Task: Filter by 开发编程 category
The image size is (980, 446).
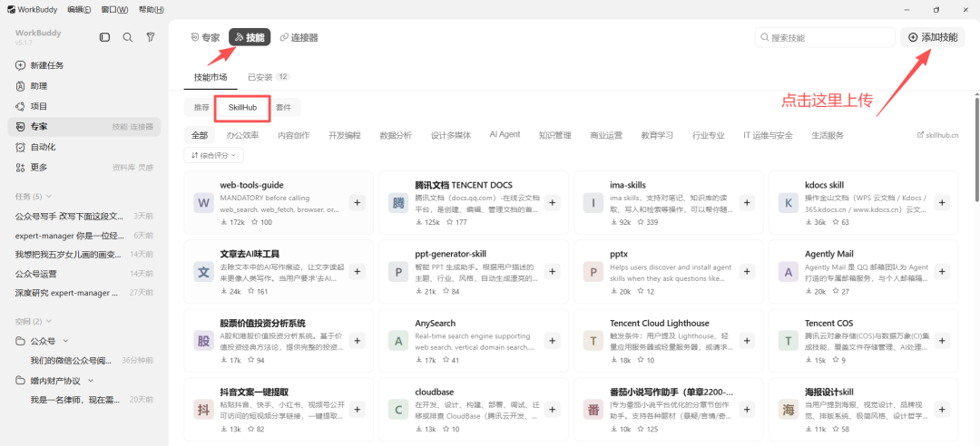Action: click(345, 135)
